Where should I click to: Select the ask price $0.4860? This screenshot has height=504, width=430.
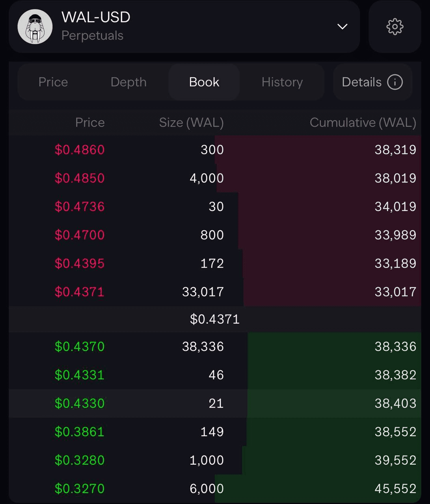point(80,150)
